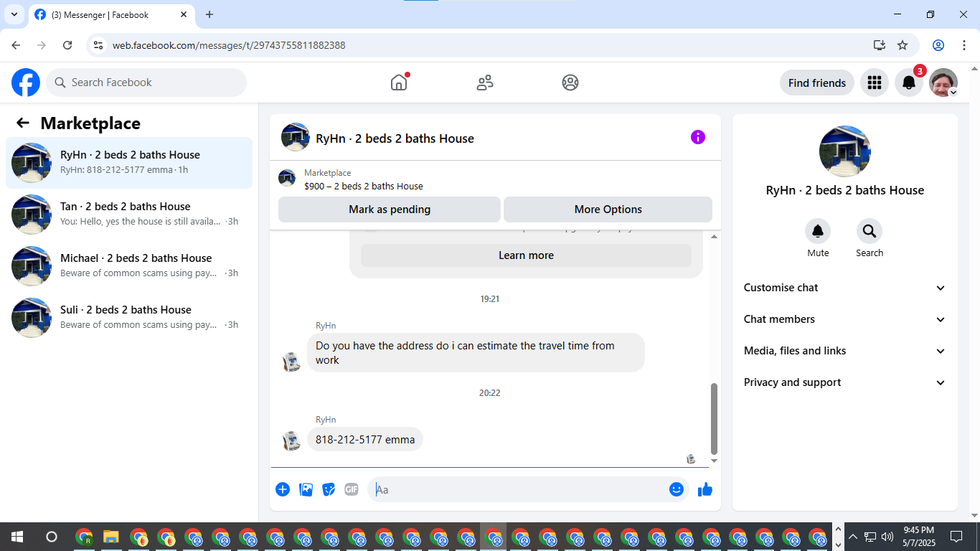Mute the RyHn conversation
Image resolution: width=980 pixels, height=551 pixels.
[x=818, y=231]
